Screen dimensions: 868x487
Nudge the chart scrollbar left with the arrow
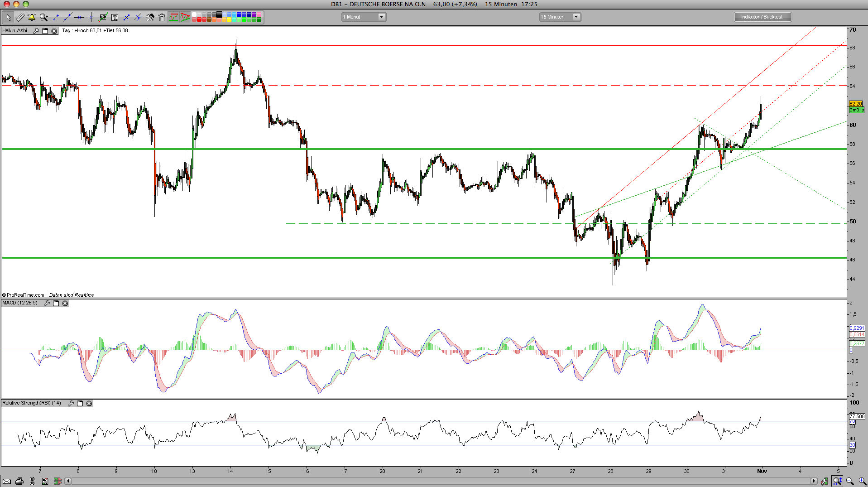(68, 481)
